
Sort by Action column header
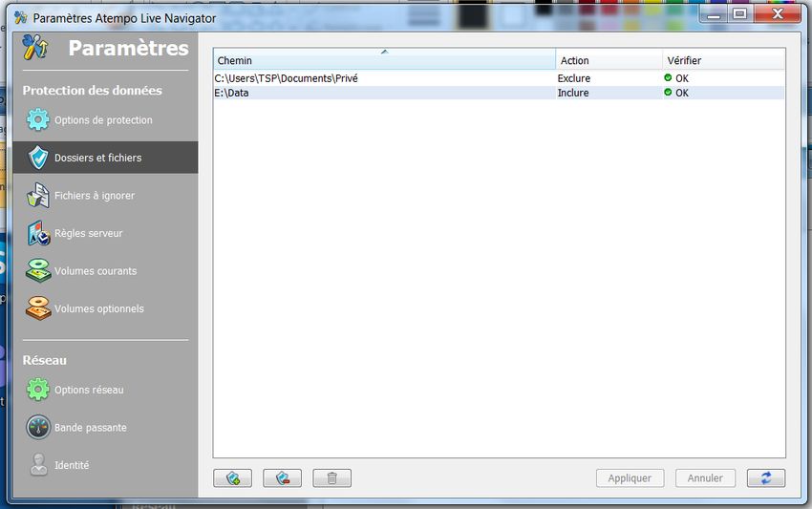click(x=609, y=60)
